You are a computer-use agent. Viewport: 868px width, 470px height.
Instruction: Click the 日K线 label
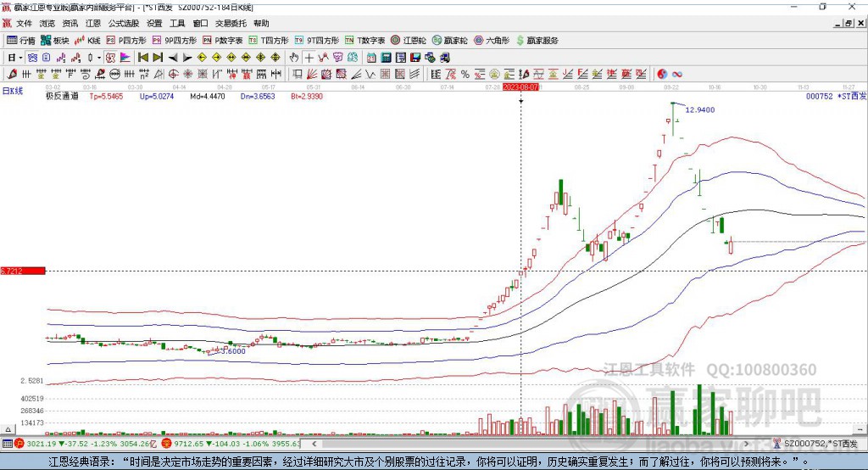13,91
